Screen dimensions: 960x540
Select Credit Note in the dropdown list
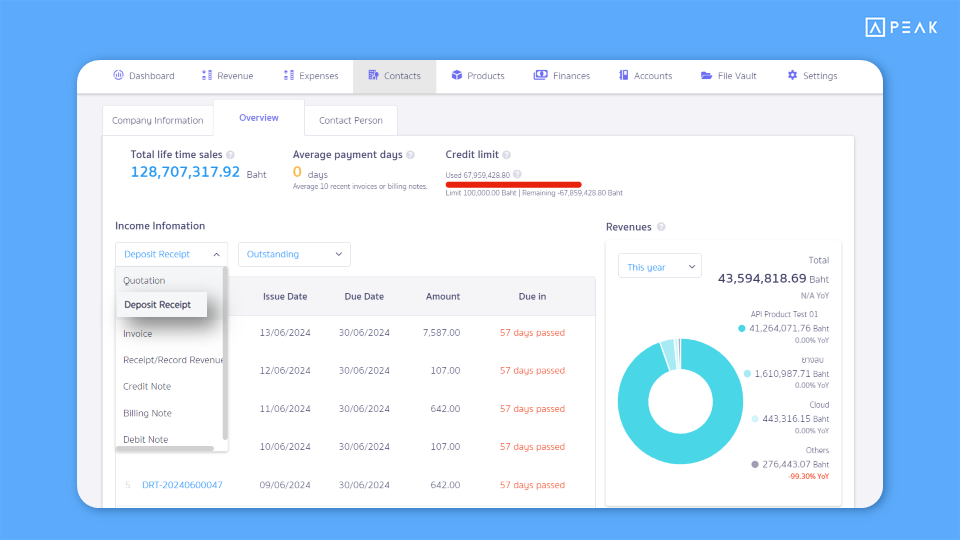147,386
